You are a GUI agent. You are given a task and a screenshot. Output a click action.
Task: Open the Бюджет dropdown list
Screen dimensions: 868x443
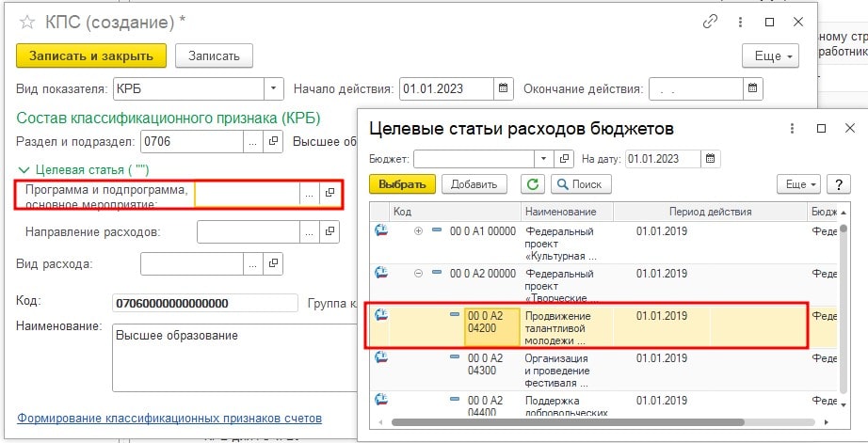click(x=543, y=159)
